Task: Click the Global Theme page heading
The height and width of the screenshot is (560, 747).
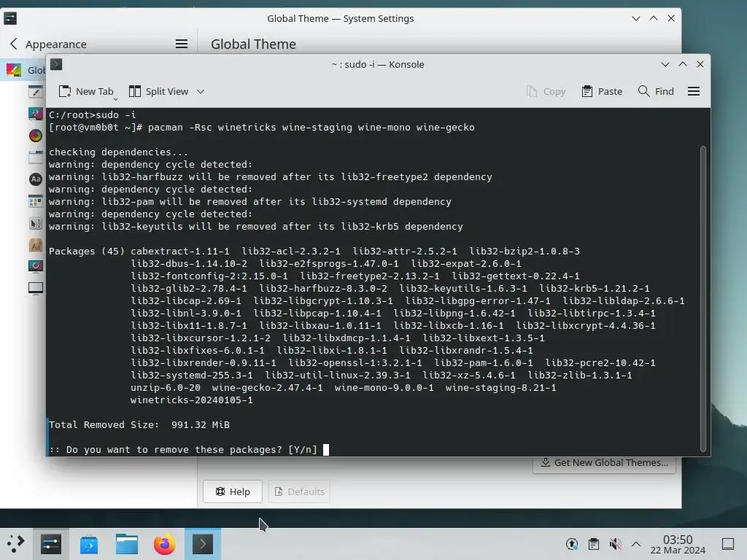Action: tap(253, 44)
